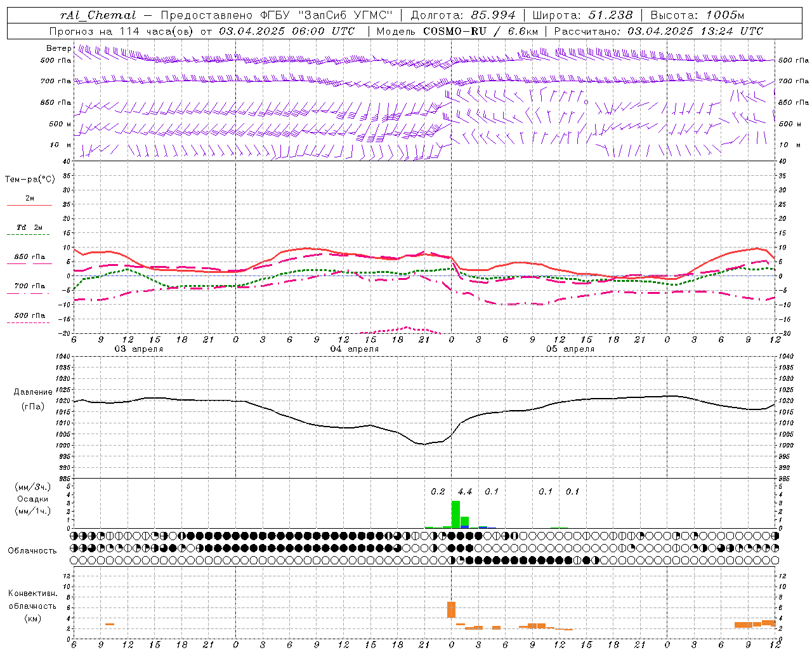The height and width of the screenshot is (650, 812).
Task: Click the Конвективн. облачность panel label
Action: coord(32,600)
